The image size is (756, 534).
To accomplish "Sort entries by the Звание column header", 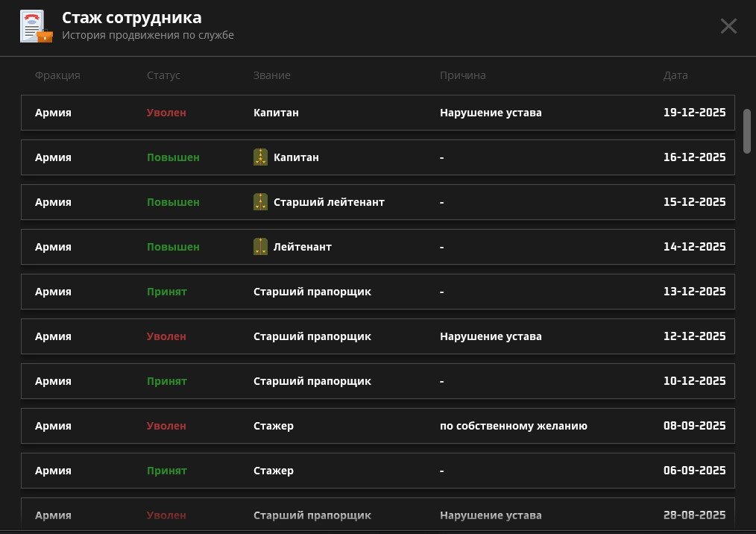I will click(x=271, y=75).
